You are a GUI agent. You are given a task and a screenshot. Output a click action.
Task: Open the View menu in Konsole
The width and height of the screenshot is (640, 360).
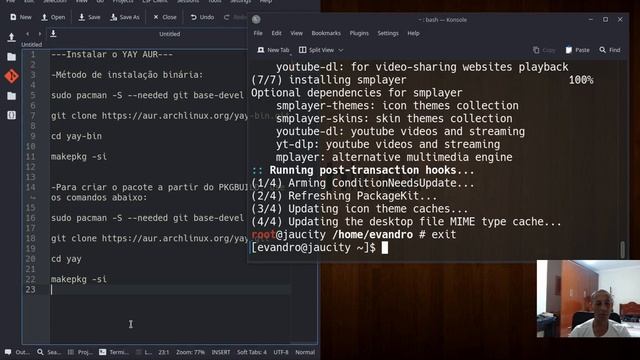pos(296,33)
